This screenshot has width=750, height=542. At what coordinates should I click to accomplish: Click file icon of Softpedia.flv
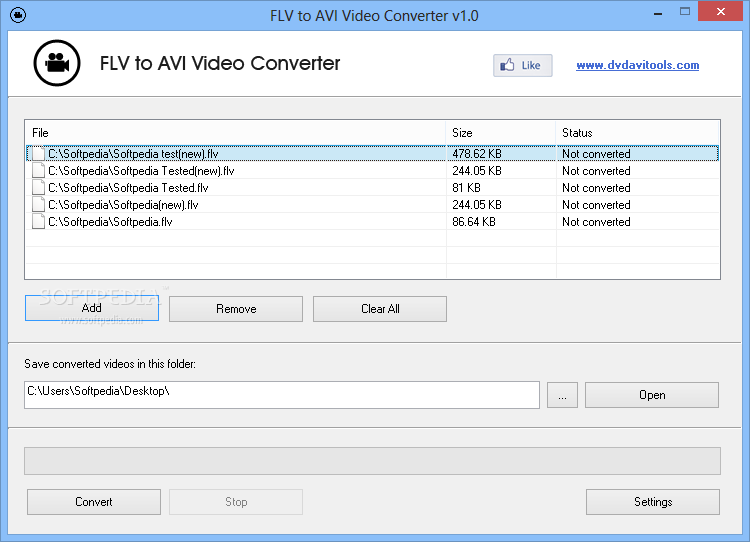(38, 221)
